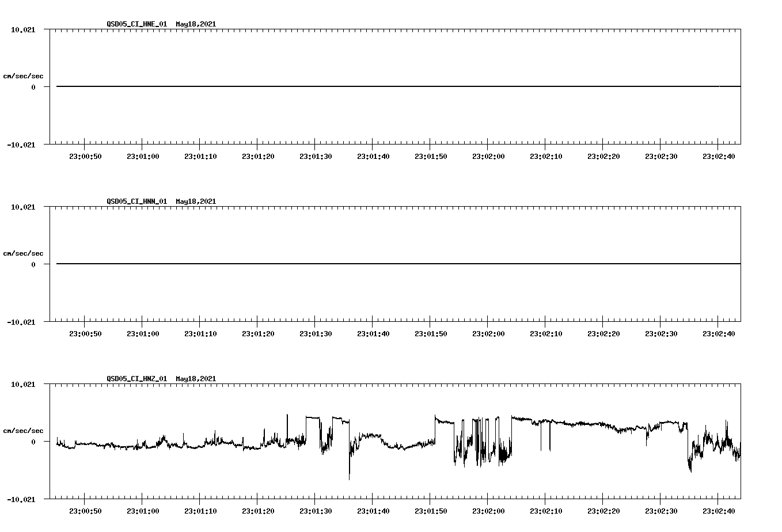Image resolution: width=782 pixels, height=532 pixels.
Task: Click the 23:01:30 time tick on the middle axis
Action: pos(316,332)
